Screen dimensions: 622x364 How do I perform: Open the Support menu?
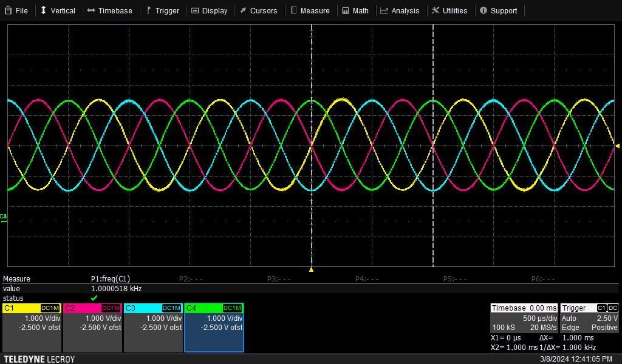click(x=498, y=11)
